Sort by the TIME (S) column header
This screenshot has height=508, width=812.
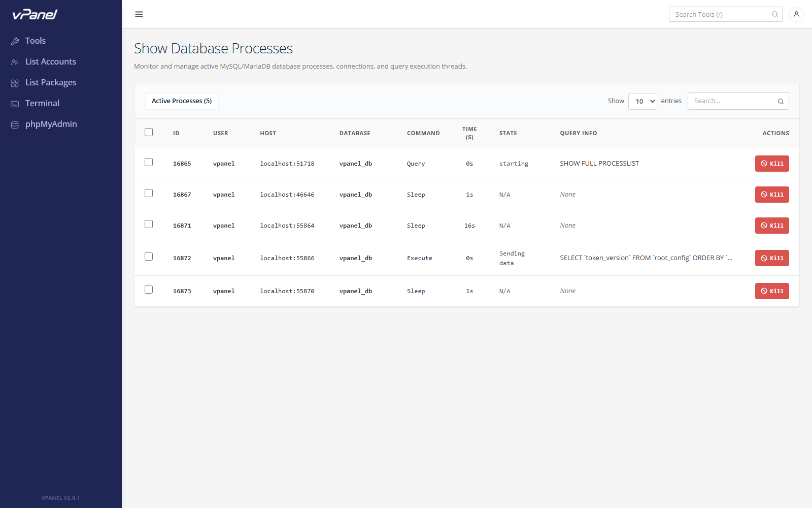(x=469, y=133)
